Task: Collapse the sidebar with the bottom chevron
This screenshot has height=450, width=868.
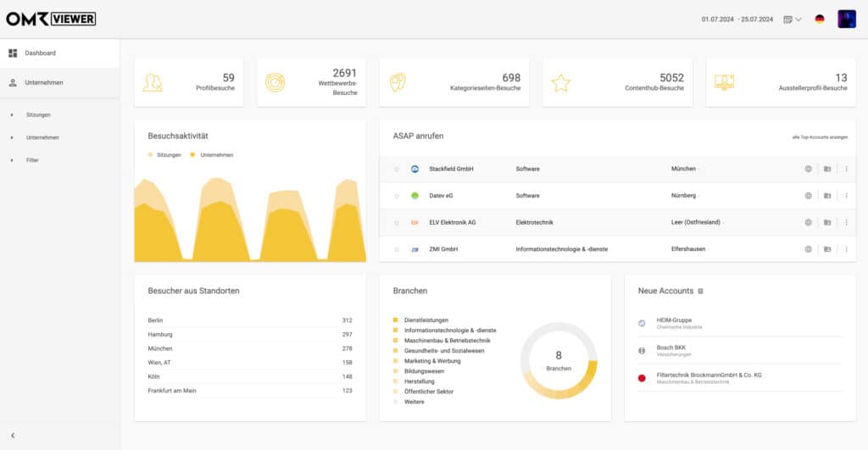Action: click(13, 436)
